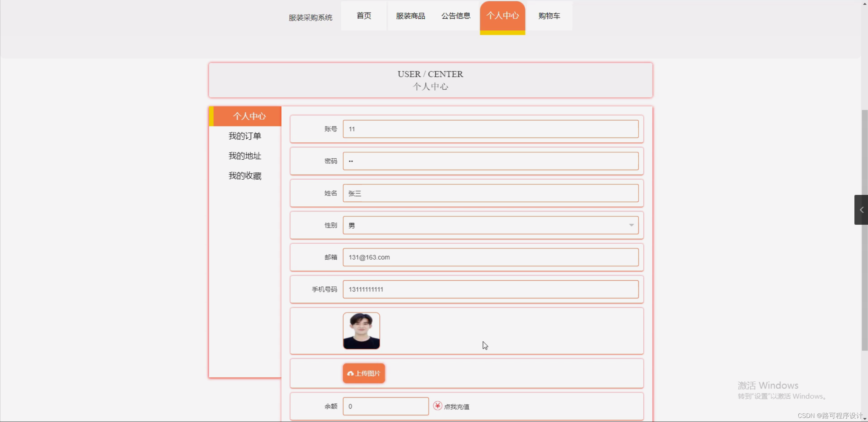The height and width of the screenshot is (422, 868).
Task: Open 我的地址 from the sidebar
Action: click(x=245, y=156)
